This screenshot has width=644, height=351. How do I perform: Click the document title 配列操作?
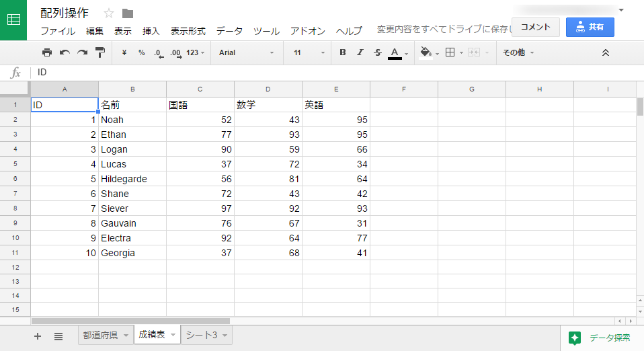(x=65, y=13)
